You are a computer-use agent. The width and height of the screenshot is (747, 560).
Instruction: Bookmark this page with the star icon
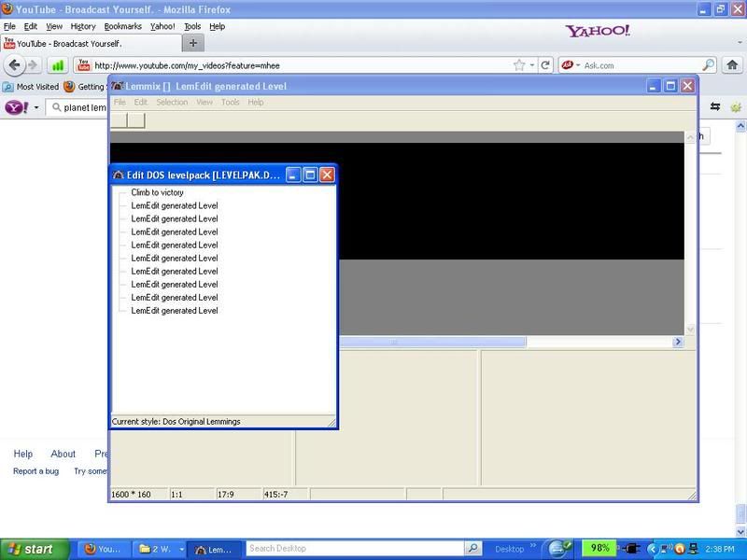(519, 65)
